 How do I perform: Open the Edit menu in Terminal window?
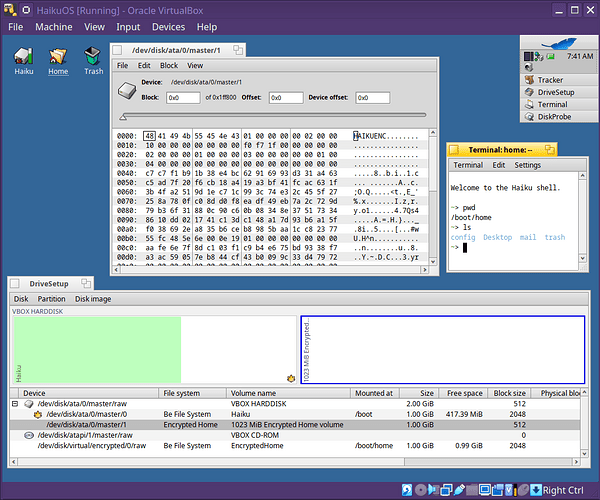[499, 165]
